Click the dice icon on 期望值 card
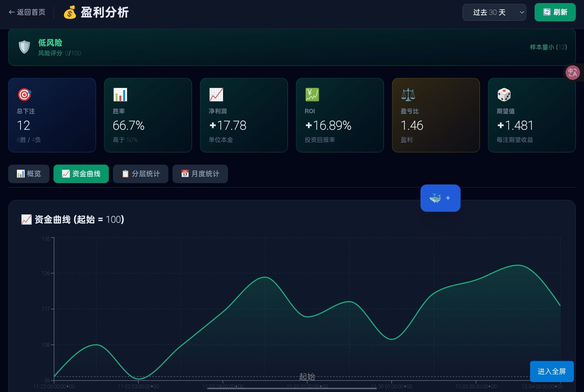The image size is (584, 392). click(503, 94)
